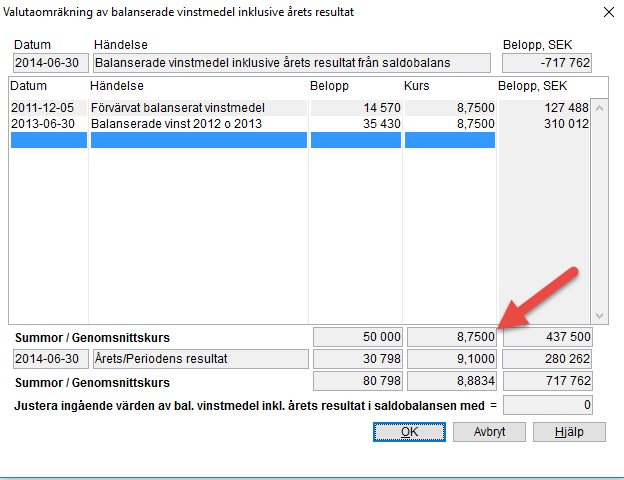Viewport: 624px width, 480px height.
Task: Click the 14 570 amount cell
Action: [x=355, y=108]
